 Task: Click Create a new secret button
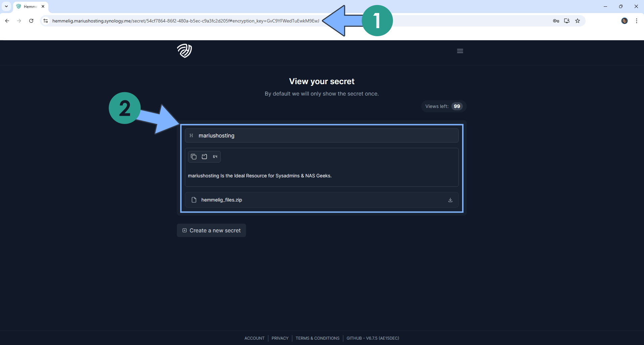pos(211,230)
